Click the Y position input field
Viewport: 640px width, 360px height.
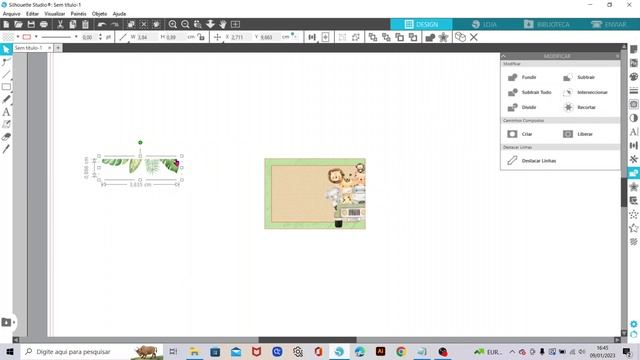click(269, 37)
